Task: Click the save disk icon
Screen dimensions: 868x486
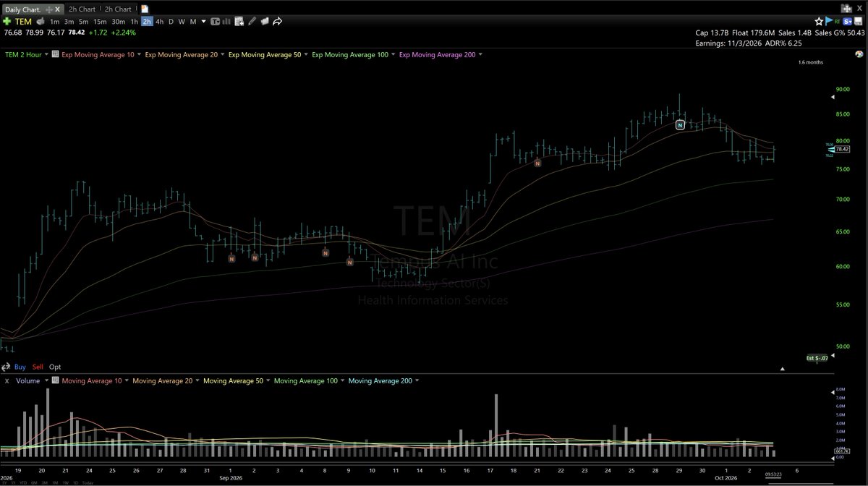Action: tap(859, 22)
